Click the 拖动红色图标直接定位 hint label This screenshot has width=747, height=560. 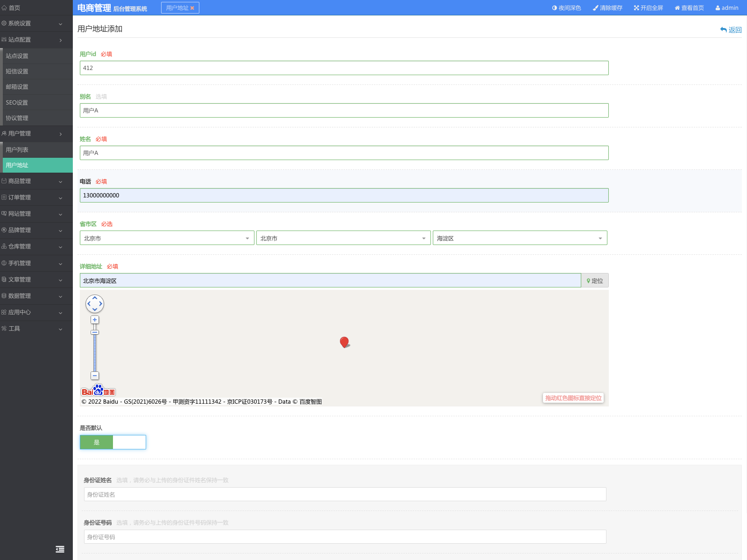573,398
